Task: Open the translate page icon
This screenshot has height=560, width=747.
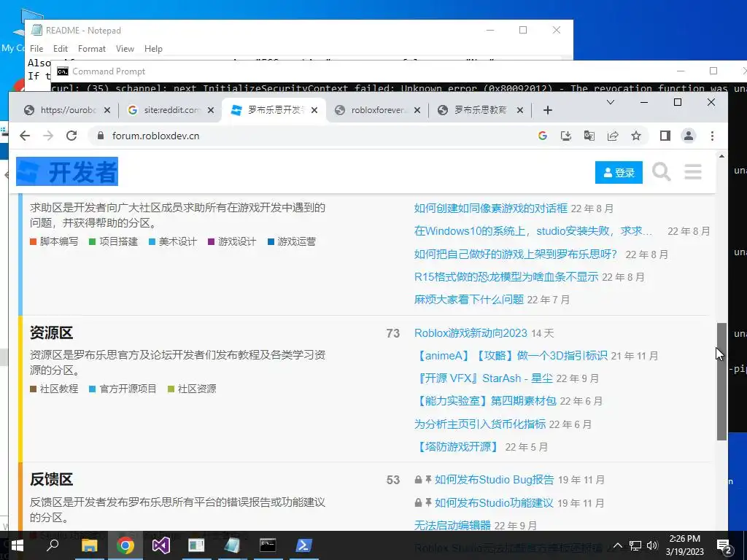Action: [x=589, y=136]
